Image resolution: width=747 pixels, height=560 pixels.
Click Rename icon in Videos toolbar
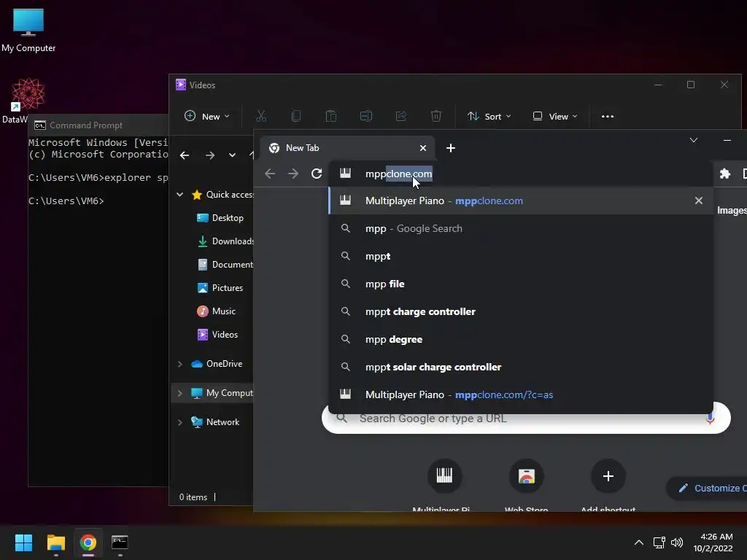(x=366, y=116)
